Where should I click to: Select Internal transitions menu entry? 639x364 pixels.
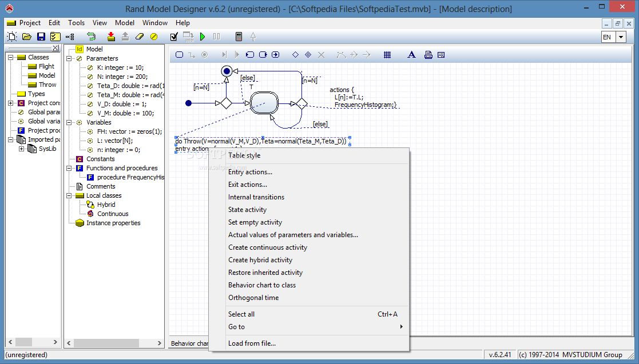tap(309, 197)
